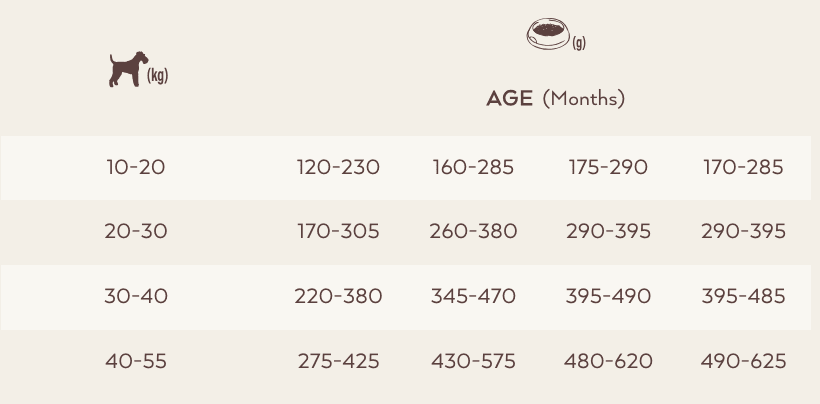Click the 395-485 feeding value
This screenshot has height=404, width=820.
743,296
